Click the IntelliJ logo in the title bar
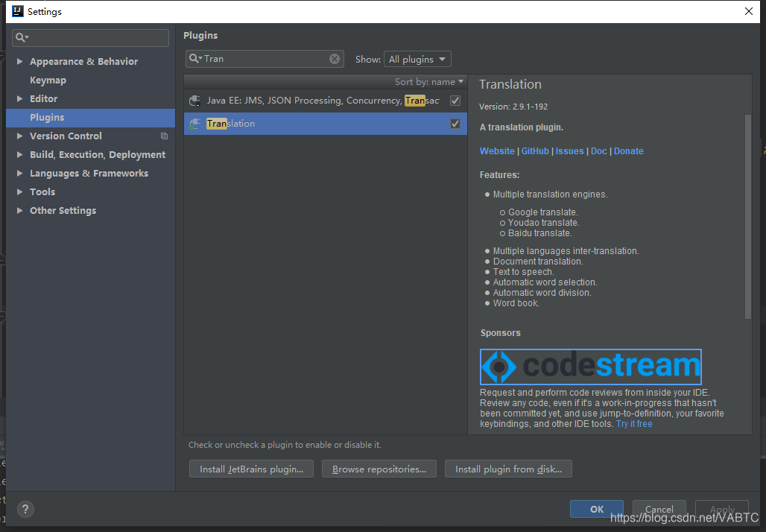Image resolution: width=766 pixels, height=532 pixels. (18, 11)
